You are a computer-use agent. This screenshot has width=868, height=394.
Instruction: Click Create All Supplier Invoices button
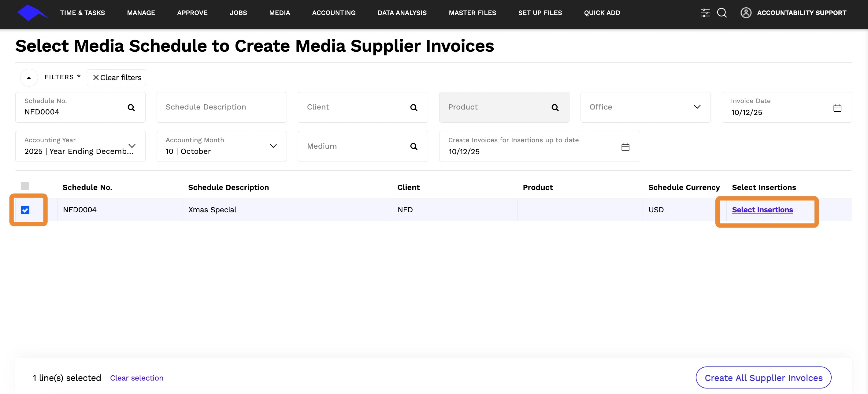click(x=763, y=377)
